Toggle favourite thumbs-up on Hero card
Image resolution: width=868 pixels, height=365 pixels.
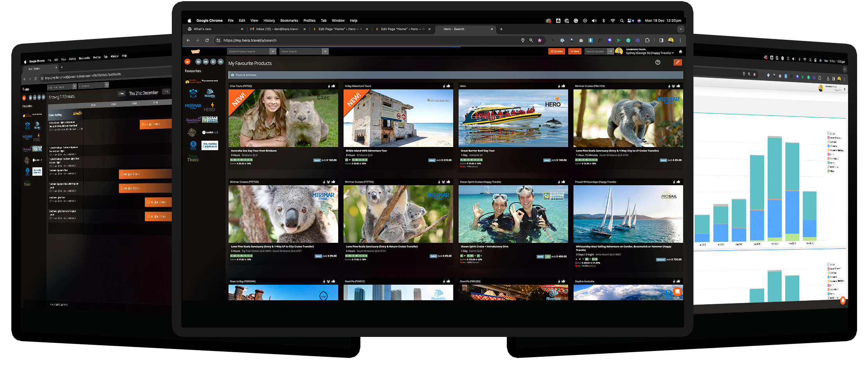(563, 86)
